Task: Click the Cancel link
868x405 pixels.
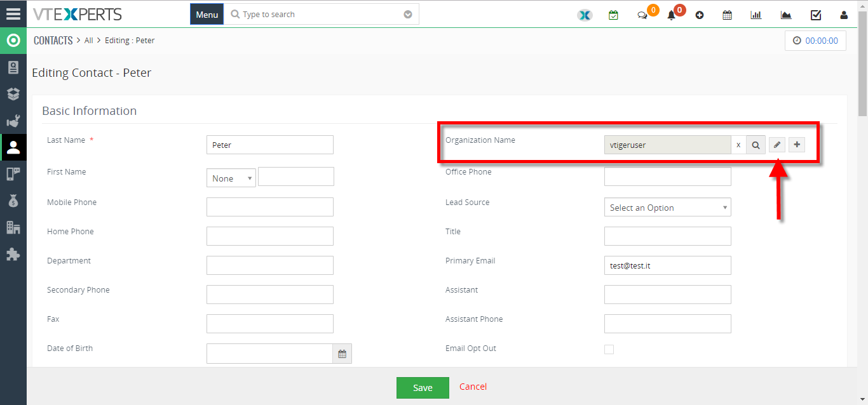Action: point(473,387)
